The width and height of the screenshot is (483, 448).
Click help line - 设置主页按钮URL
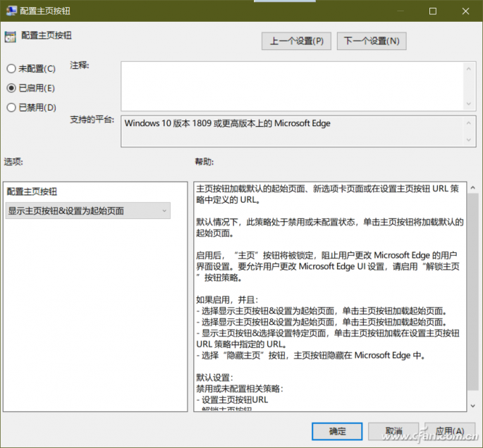pos(232,399)
